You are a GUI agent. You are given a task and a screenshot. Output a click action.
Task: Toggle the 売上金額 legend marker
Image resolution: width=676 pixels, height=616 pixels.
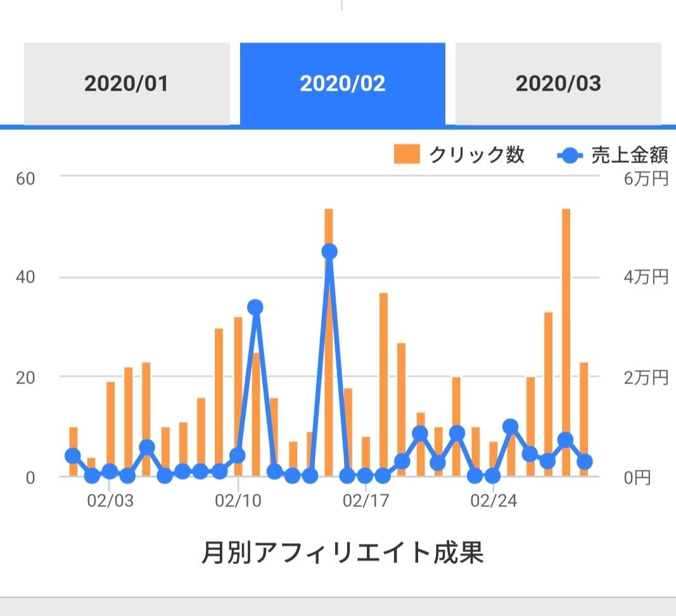click(x=570, y=155)
